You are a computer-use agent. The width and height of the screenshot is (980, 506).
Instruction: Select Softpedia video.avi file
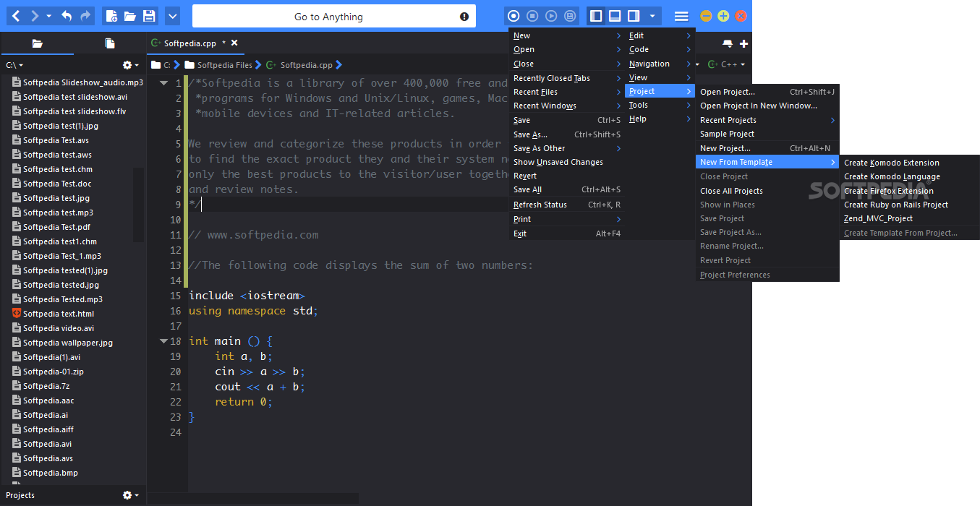[x=59, y=328]
